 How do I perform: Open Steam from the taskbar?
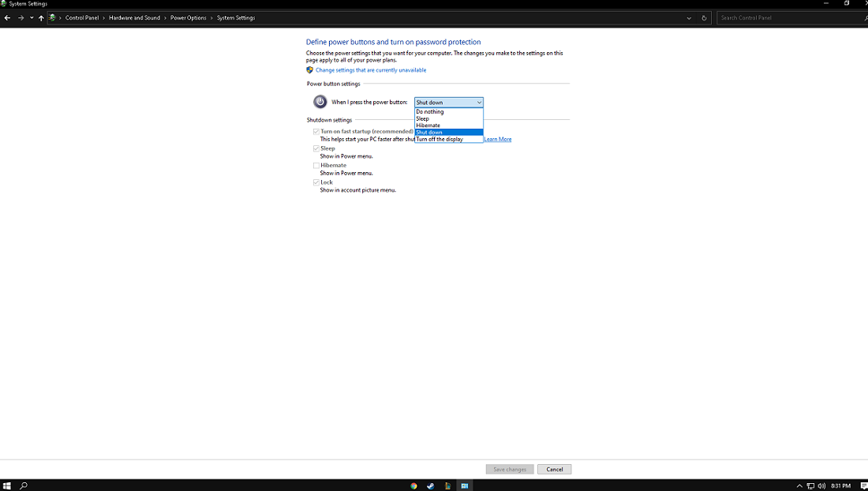430,485
